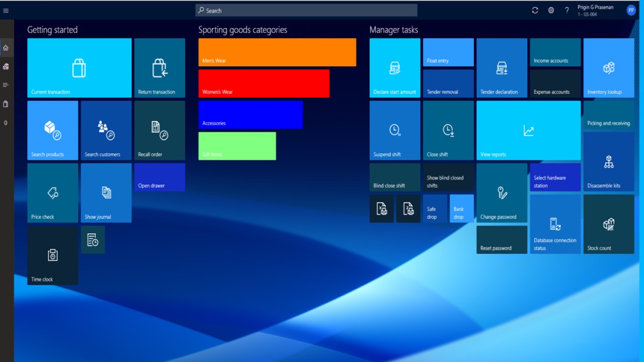This screenshot has width=644, height=362.
Task: Open the Disassemble kits tile
Action: point(609,161)
